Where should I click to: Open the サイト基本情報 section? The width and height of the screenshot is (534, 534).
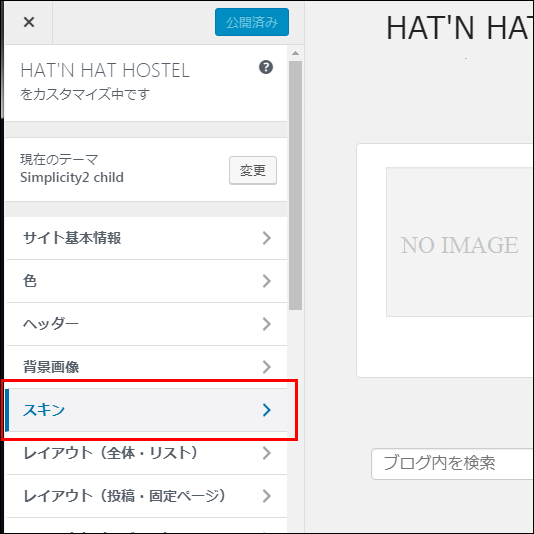(x=146, y=238)
